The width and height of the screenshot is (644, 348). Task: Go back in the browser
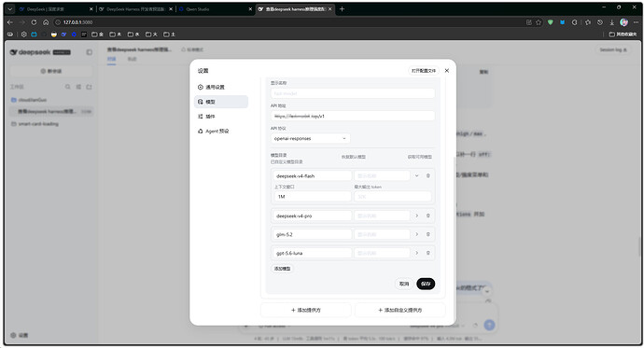point(10,22)
